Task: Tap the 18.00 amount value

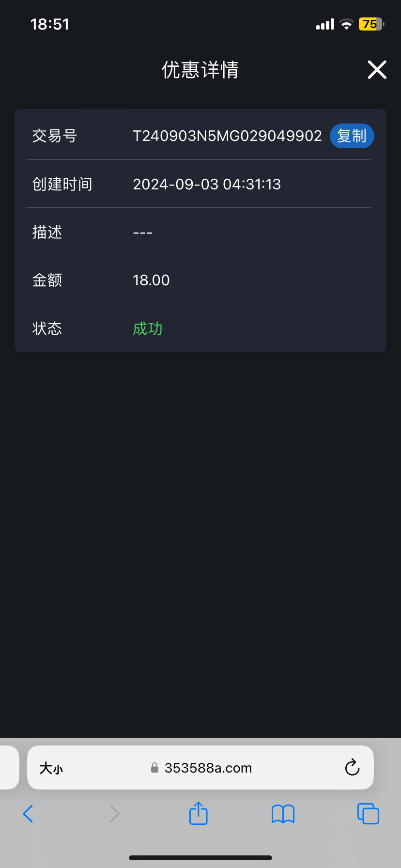Action: tap(151, 280)
